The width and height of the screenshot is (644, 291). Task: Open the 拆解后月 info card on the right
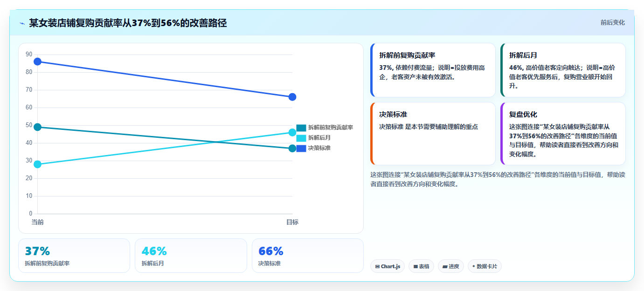pyautogui.click(x=563, y=70)
